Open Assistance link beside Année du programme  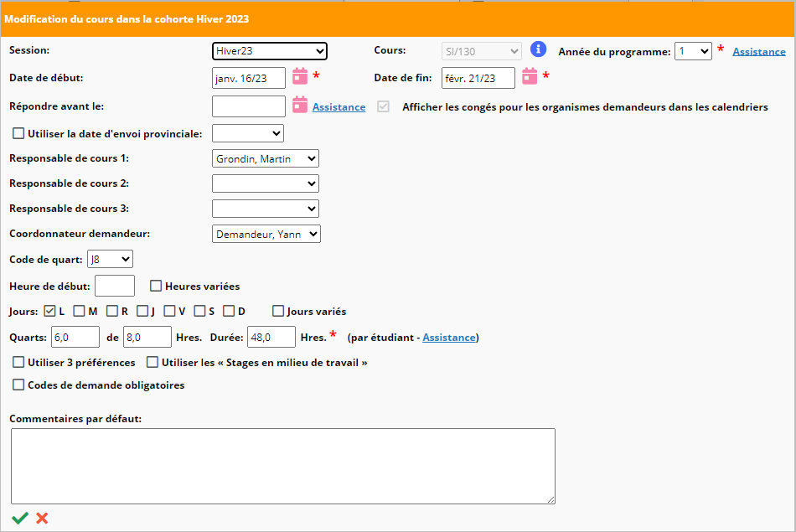click(759, 52)
